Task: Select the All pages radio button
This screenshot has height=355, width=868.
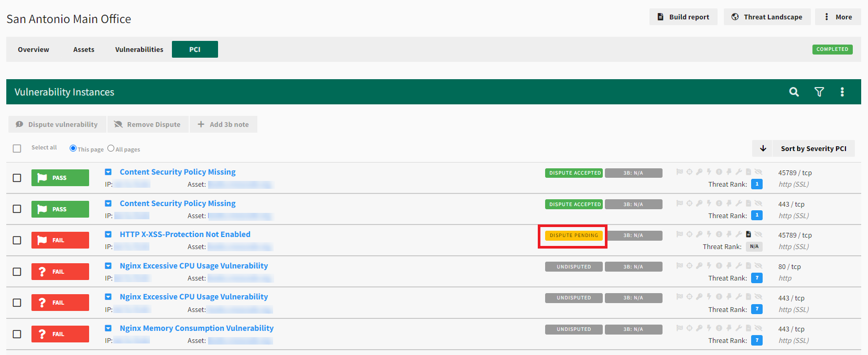Action: (x=111, y=148)
